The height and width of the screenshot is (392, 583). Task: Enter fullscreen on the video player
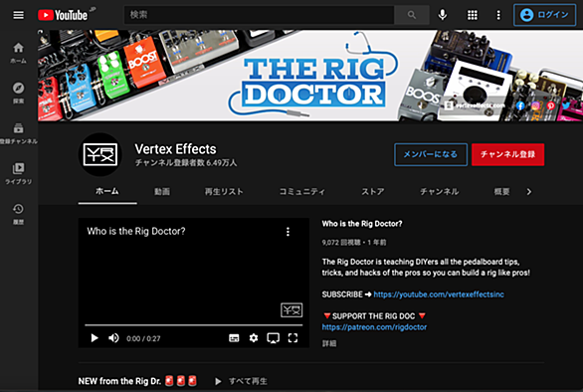click(x=292, y=338)
